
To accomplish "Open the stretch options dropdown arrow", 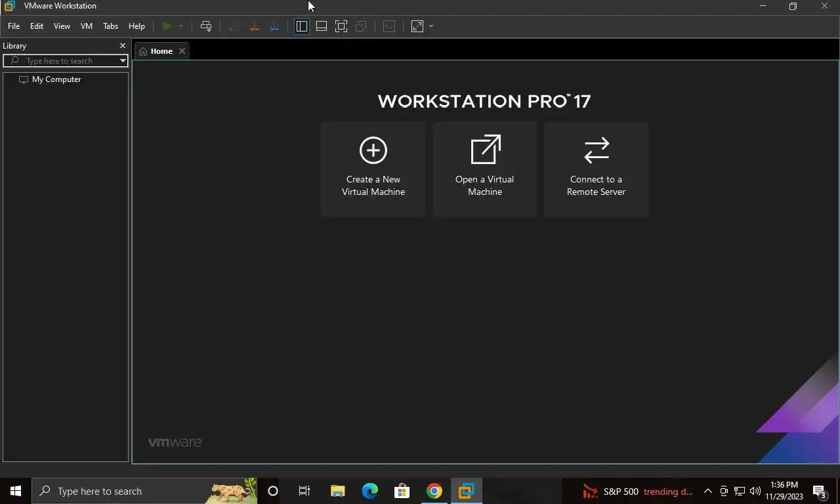I will point(431,26).
